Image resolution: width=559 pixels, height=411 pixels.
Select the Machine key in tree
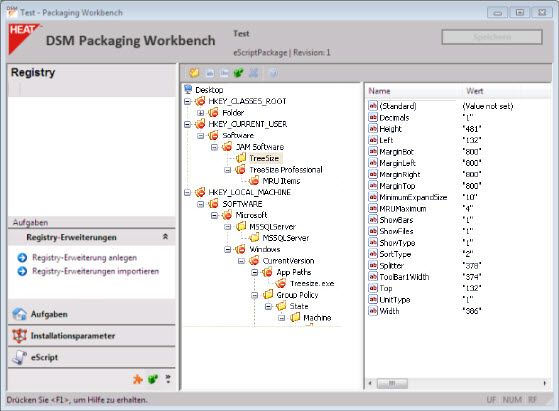coord(317,318)
